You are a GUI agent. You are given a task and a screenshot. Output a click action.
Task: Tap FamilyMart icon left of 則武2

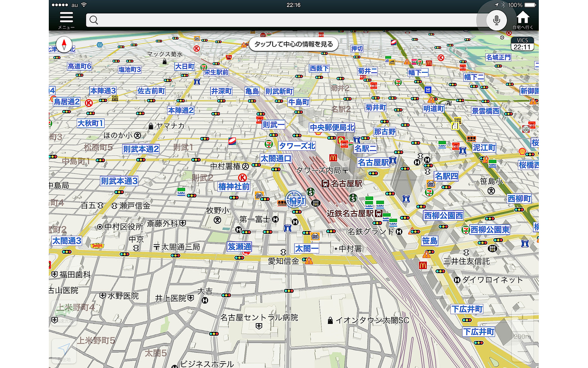[x=181, y=191]
